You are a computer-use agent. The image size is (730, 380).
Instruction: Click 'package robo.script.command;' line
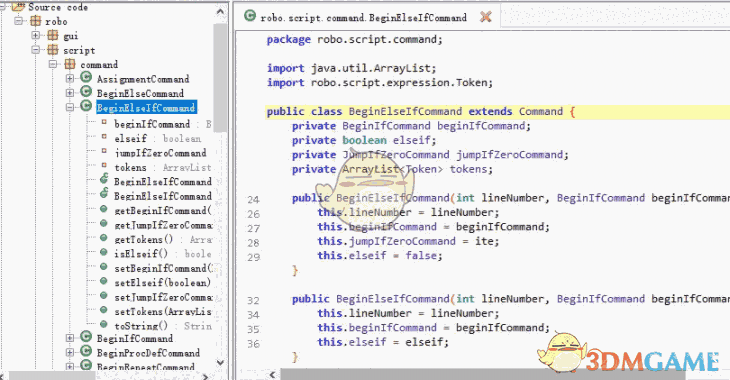click(x=354, y=40)
